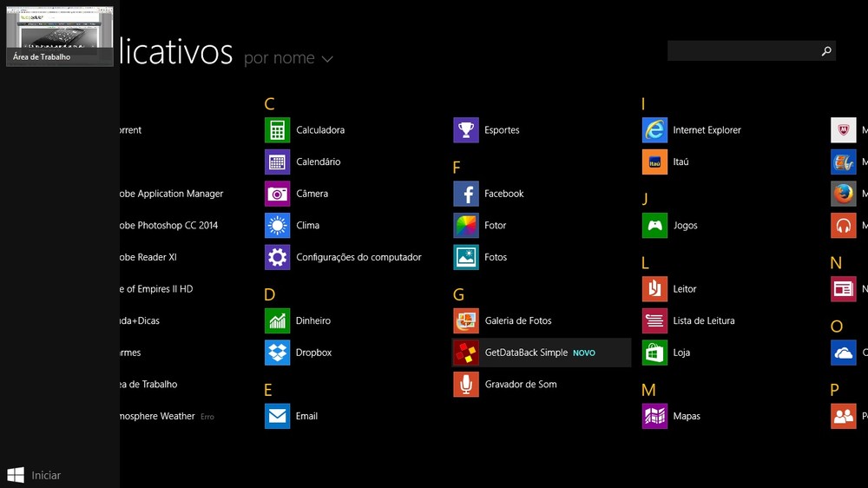Click the Dropbox icon
This screenshot has width=868, height=488.
(x=277, y=353)
